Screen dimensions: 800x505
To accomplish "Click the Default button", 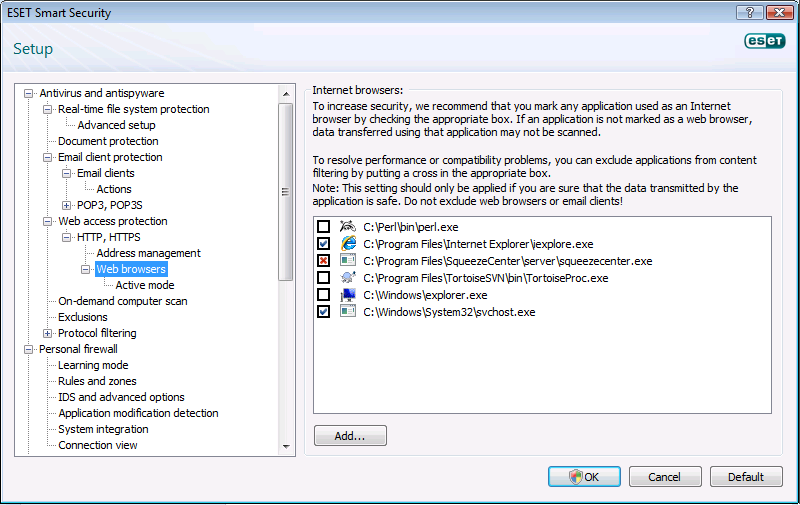I will 746,477.
